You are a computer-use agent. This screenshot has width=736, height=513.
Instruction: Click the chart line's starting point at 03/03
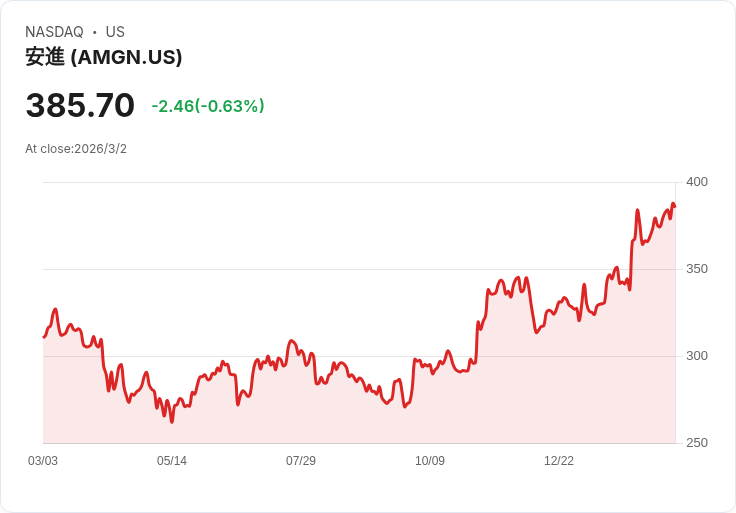coord(44,337)
